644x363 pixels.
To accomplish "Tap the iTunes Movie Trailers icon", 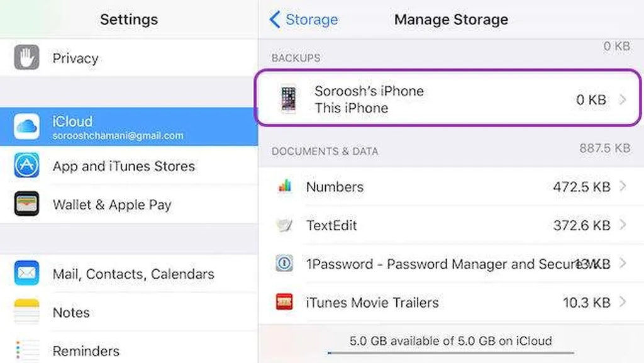I will point(285,302).
